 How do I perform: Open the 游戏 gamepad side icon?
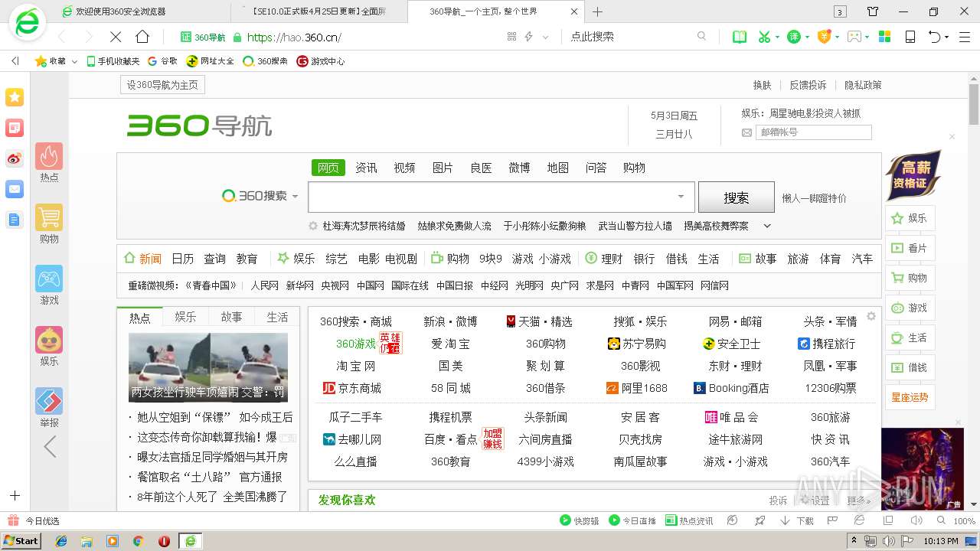pos(49,279)
